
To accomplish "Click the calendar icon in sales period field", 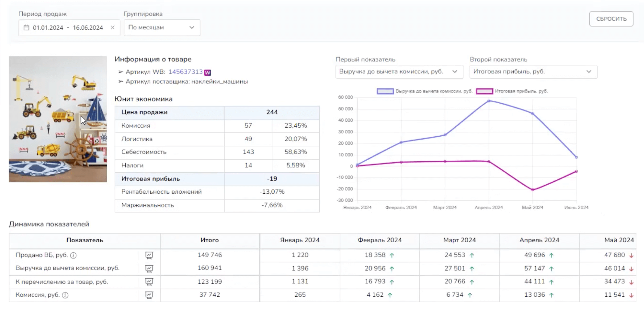I will coord(26,28).
